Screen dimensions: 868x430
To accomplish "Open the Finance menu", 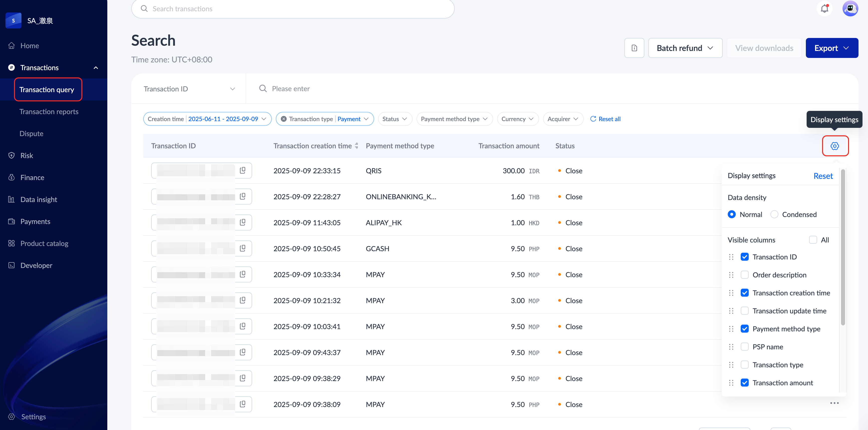I will 32,177.
